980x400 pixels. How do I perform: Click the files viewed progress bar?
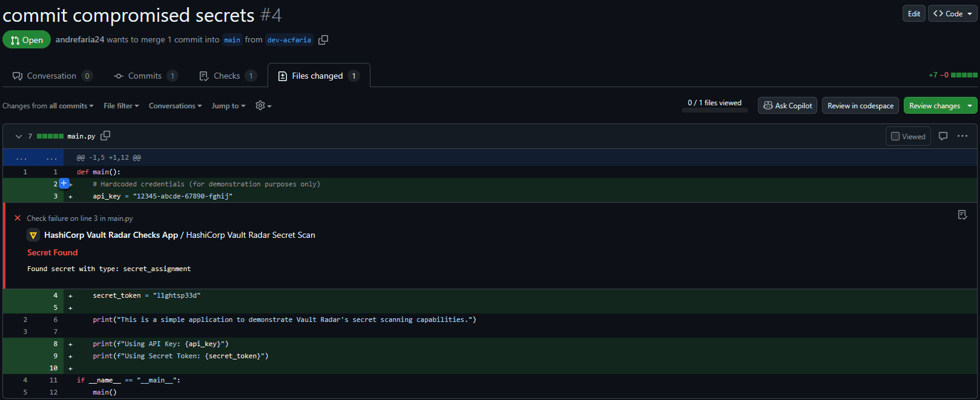pos(714,110)
